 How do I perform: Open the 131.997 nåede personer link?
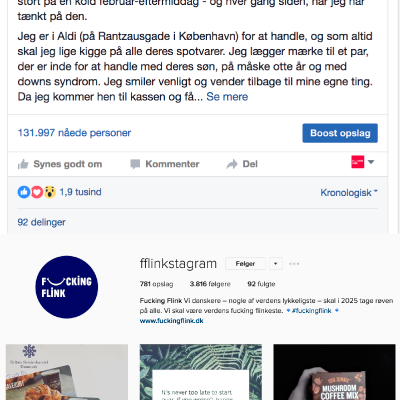point(74,133)
